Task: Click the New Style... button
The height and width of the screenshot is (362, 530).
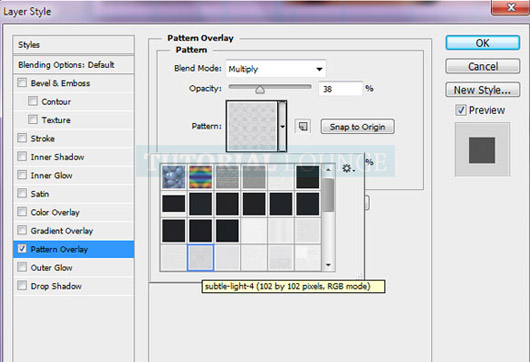Action: coord(483,90)
